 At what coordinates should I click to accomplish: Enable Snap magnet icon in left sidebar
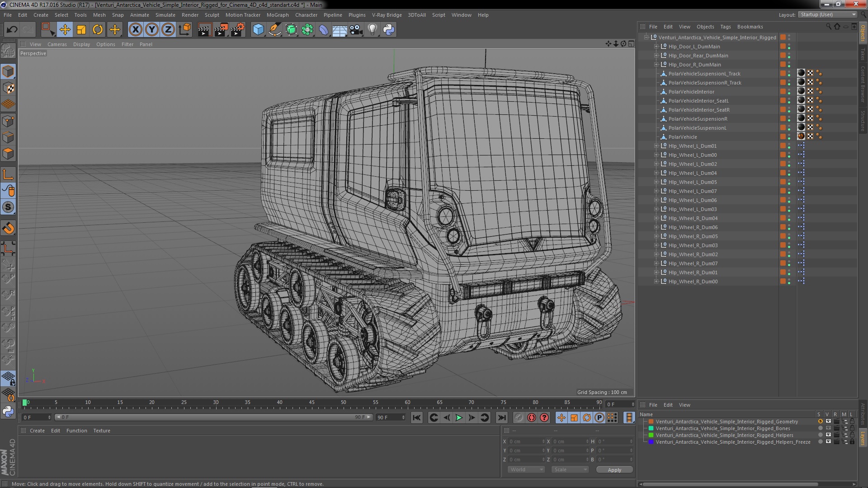tap(8, 228)
